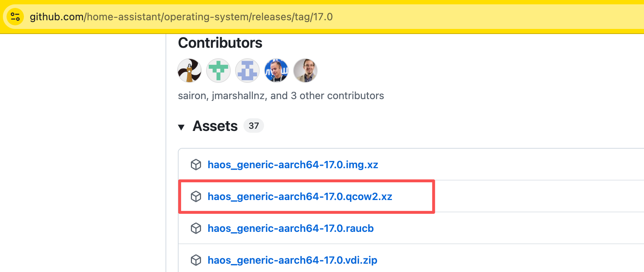Click the site information icon in address bar
This screenshot has width=644, height=272.
[15, 17]
